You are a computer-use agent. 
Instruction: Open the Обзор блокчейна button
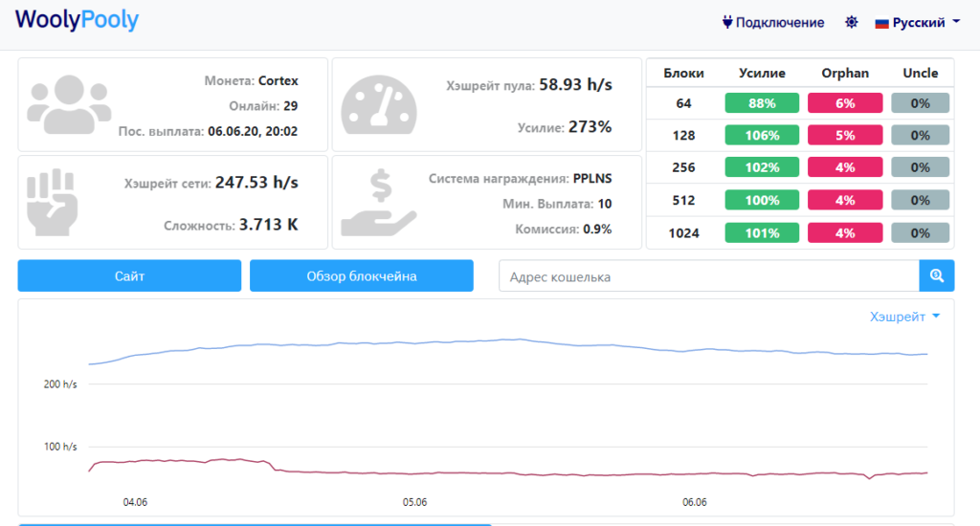click(361, 275)
